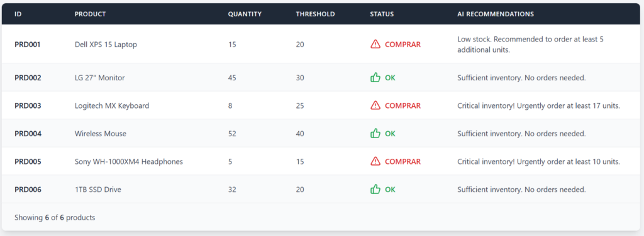Click the thumbs-up icon in Wireless Mouse row
Viewport: 644px width, 236px height.
coord(375,133)
